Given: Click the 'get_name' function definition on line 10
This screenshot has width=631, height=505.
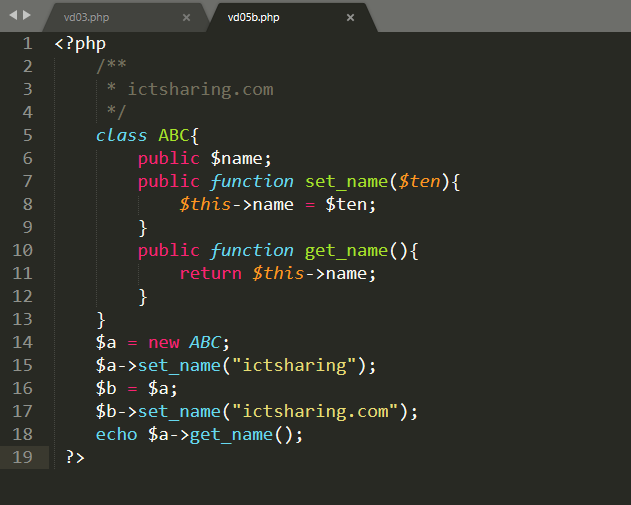Looking at the screenshot, I should pyautogui.click(x=346, y=251).
